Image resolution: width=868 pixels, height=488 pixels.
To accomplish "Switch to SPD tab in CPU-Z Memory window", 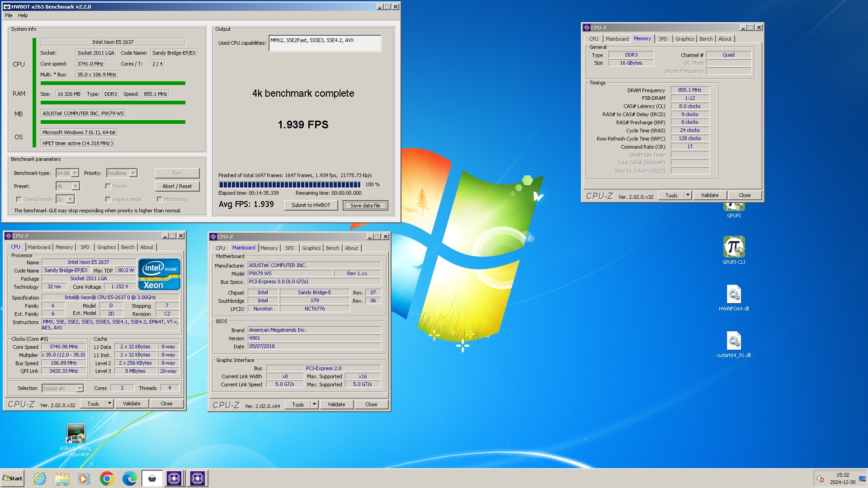I will coord(663,39).
